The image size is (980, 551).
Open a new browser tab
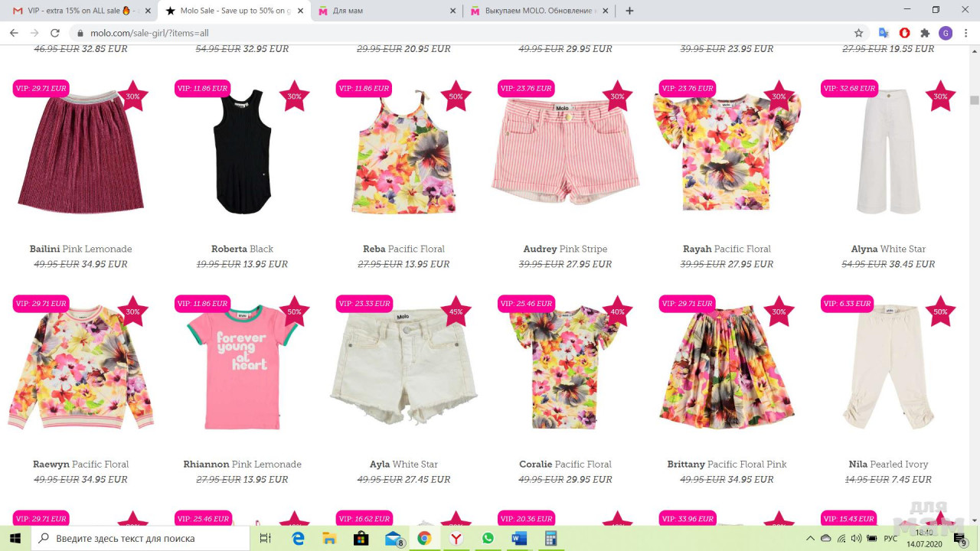point(629,11)
